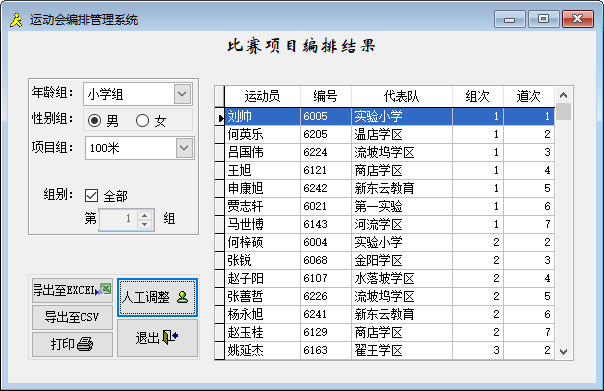Click team cell 河流学区

coord(401,224)
